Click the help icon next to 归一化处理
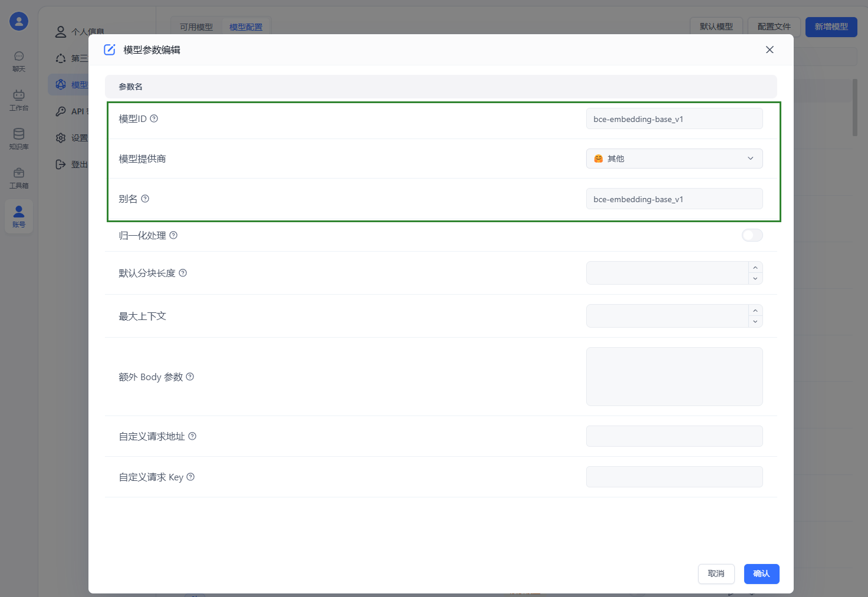The height and width of the screenshot is (597, 868). click(173, 235)
